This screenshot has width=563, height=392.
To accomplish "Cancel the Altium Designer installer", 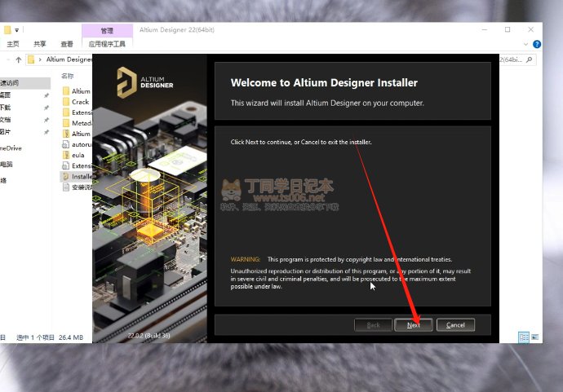I will pyautogui.click(x=455, y=324).
